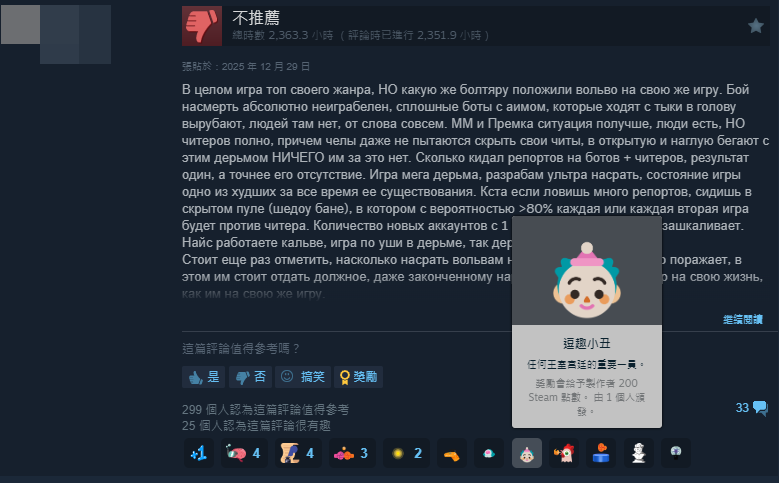Select the pink-orange award with count 3
779x483 pixels.
(352, 453)
